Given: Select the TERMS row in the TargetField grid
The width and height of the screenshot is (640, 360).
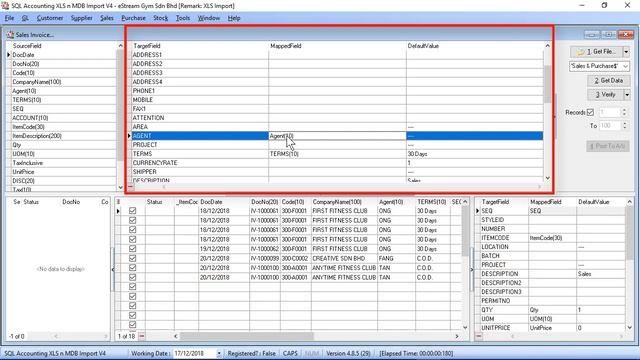Looking at the screenshot, I should coord(337,154).
